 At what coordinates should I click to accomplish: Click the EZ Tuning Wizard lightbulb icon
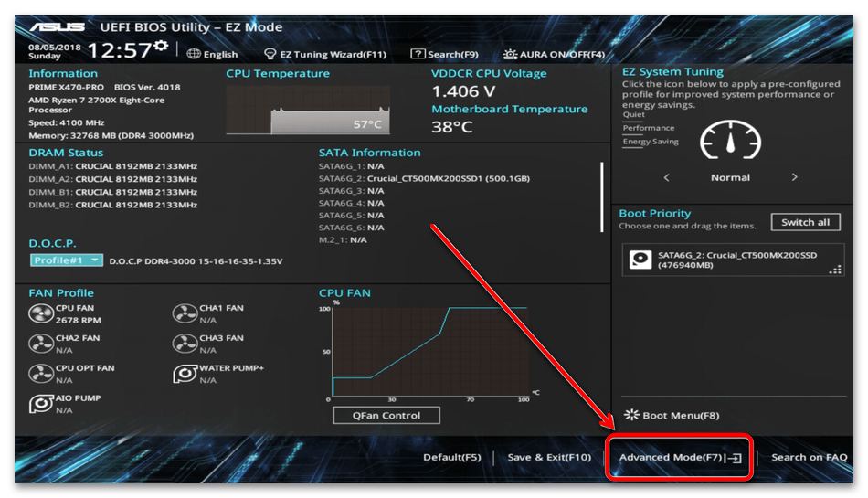click(270, 54)
